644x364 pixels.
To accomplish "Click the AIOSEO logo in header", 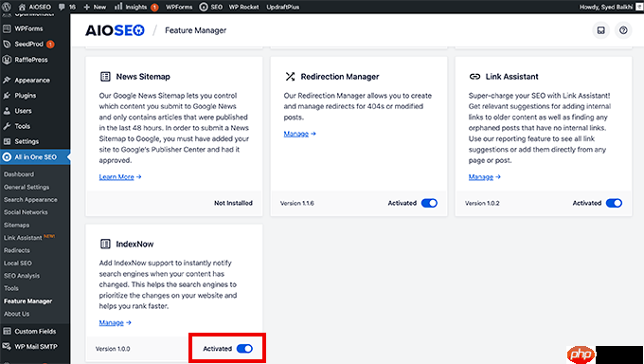I will 115,30.
